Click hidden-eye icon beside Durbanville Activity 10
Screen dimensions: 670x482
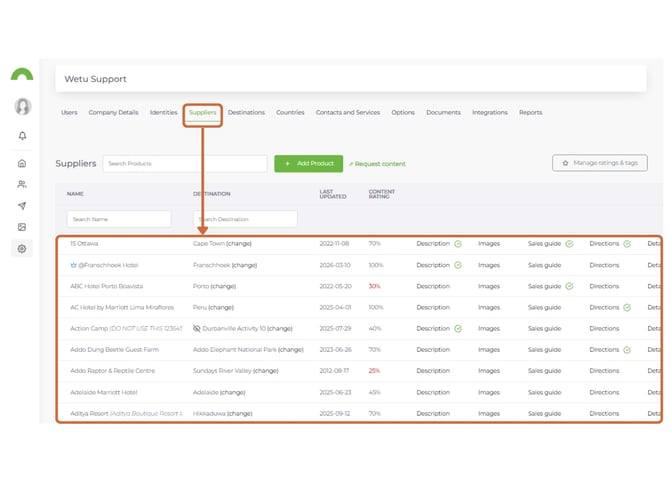click(x=197, y=328)
